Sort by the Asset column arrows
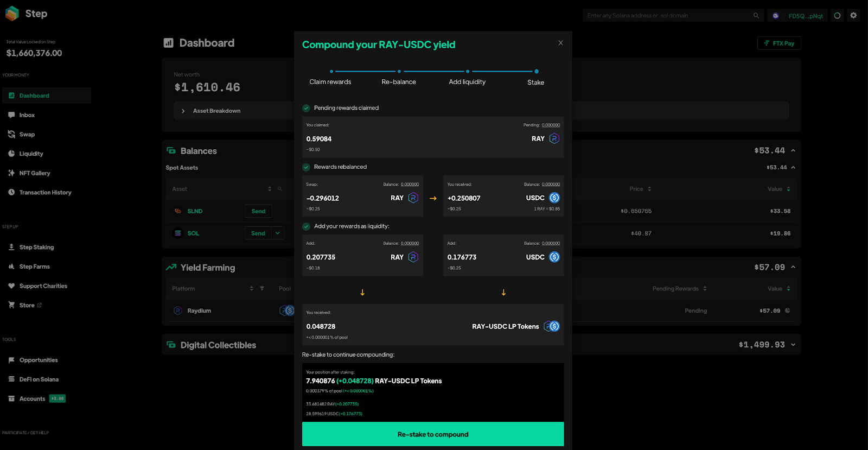This screenshot has width=868, height=450. [x=270, y=189]
